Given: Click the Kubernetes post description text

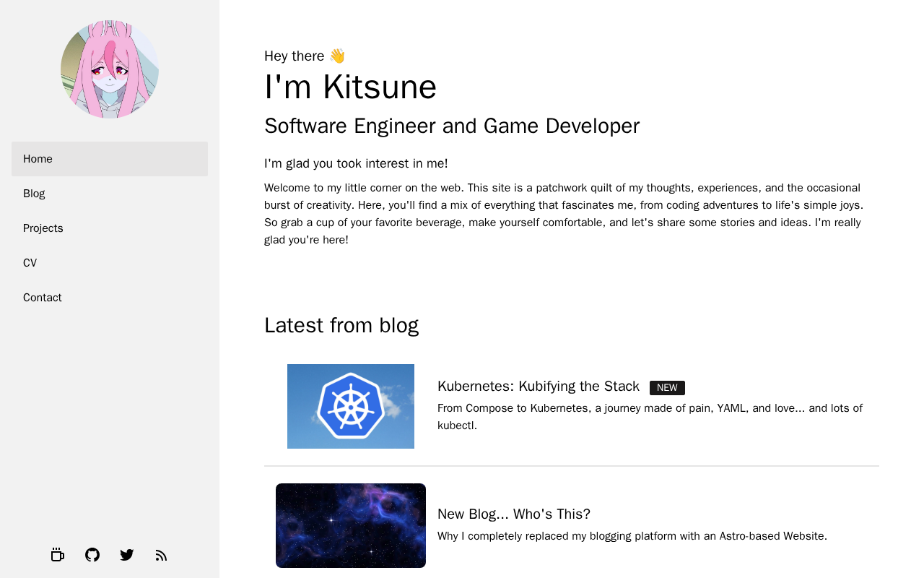Looking at the screenshot, I should (x=650, y=417).
